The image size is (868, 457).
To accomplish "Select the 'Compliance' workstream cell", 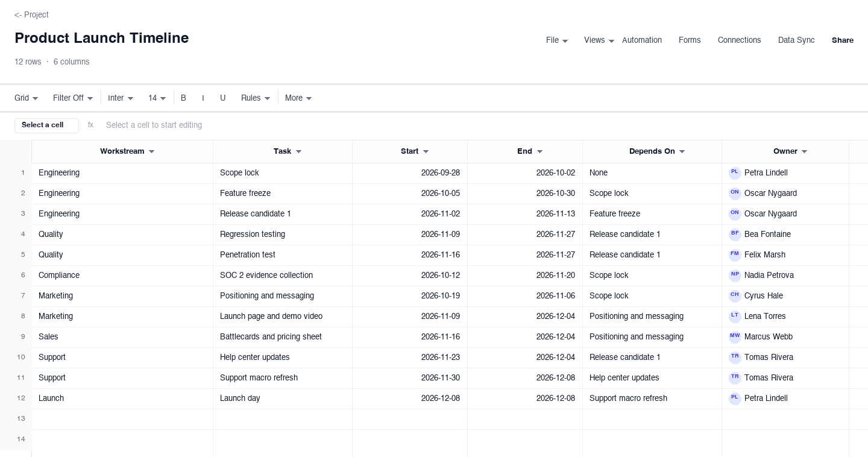I will (122, 276).
